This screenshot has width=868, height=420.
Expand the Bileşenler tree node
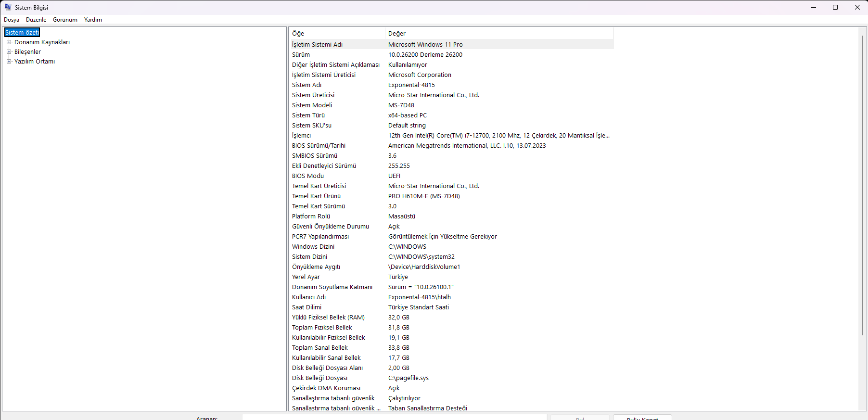[x=9, y=51]
